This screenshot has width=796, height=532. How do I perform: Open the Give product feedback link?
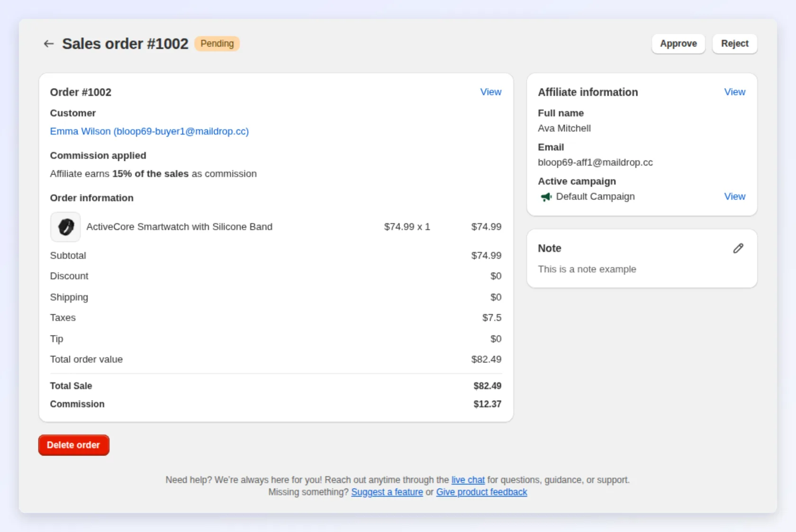pyautogui.click(x=481, y=492)
